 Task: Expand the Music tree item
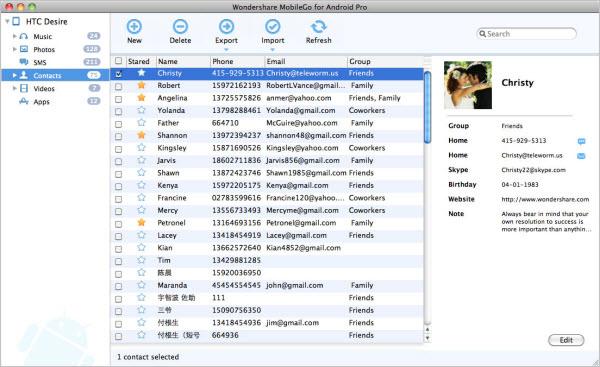point(15,36)
